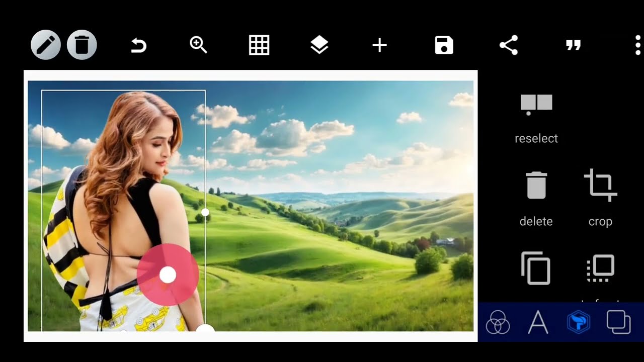Open the zoom magnifier tool
The image size is (644, 362).
point(198,45)
